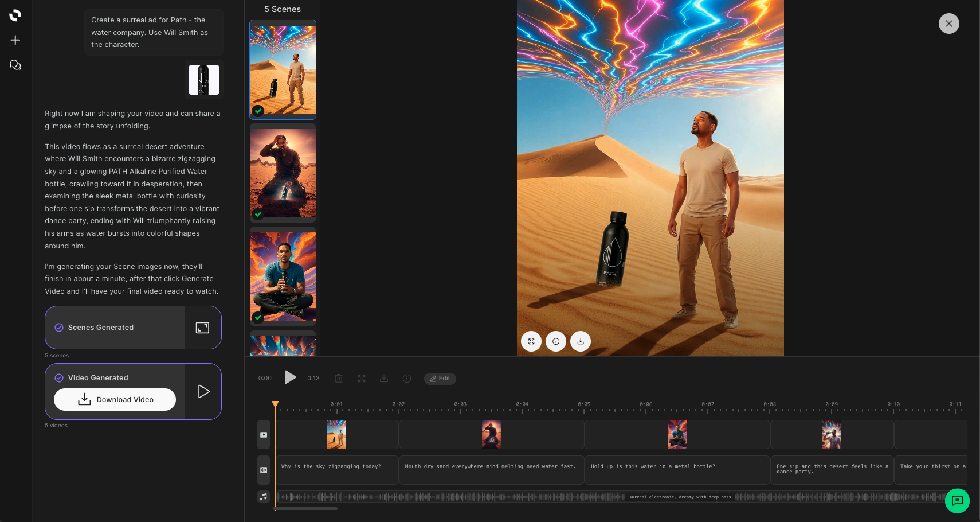Click the download icon overlaying the preview
The image size is (980, 522).
click(x=580, y=341)
